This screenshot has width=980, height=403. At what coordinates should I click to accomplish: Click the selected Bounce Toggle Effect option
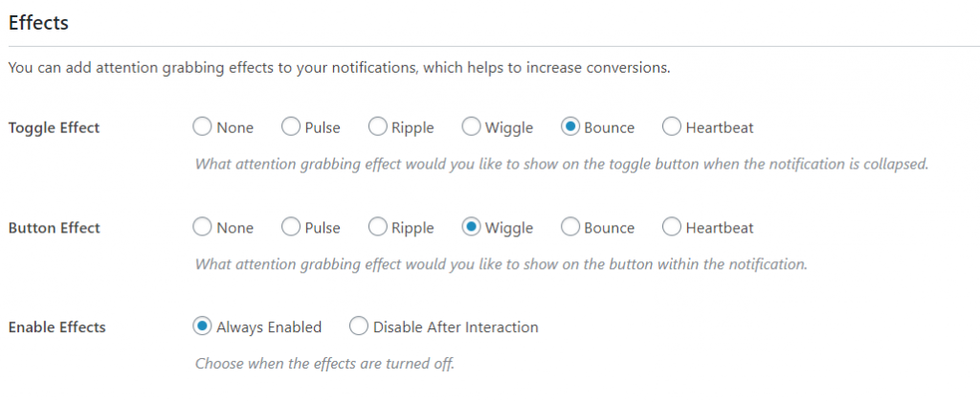(570, 127)
